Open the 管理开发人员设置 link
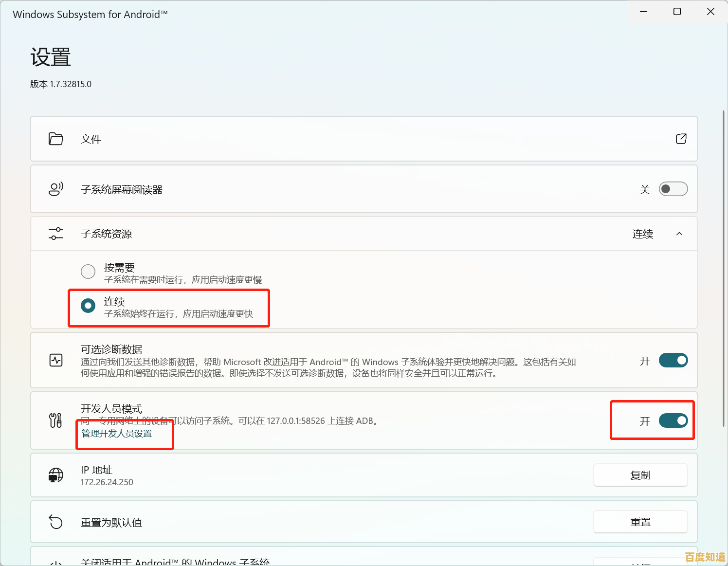 (116, 434)
